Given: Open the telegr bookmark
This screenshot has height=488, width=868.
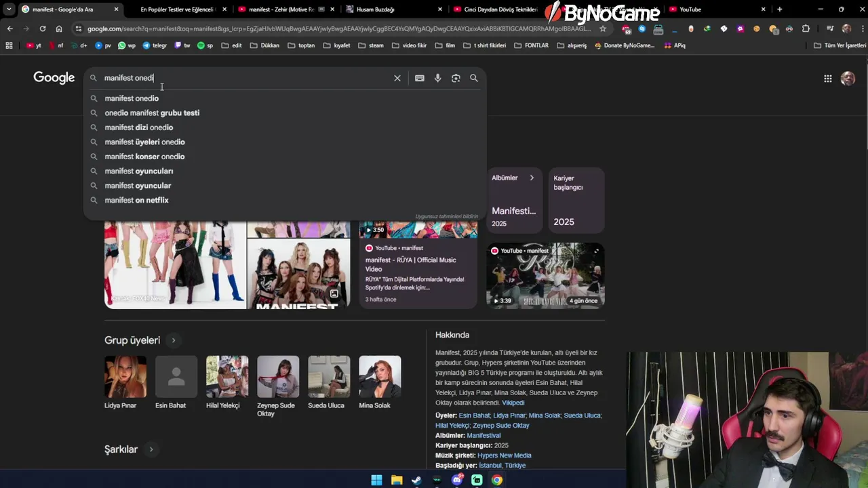Looking at the screenshot, I should [x=155, y=45].
